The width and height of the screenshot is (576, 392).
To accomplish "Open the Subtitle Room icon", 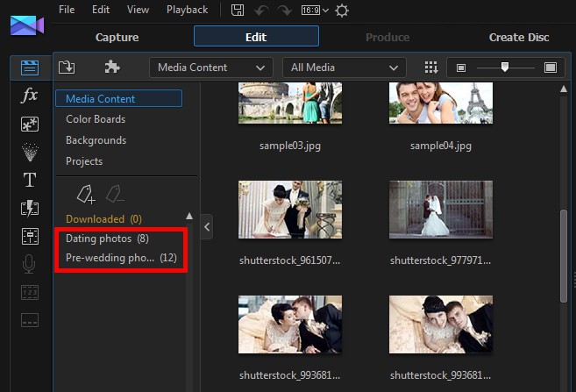I will point(30,320).
